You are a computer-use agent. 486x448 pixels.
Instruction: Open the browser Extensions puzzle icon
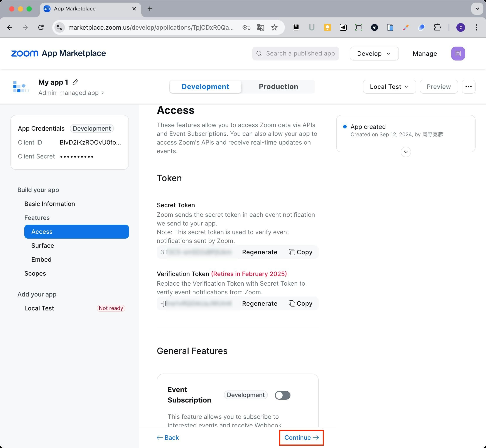click(x=437, y=27)
